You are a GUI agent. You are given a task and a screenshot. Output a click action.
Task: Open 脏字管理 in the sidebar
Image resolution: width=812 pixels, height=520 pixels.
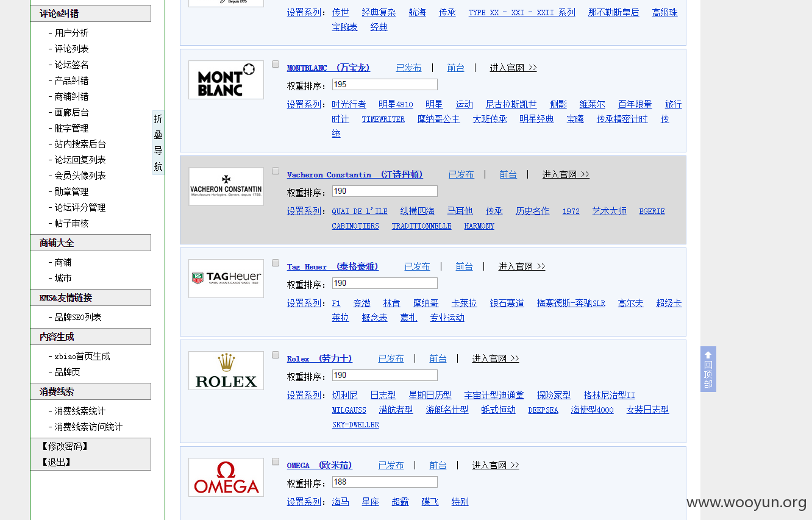pos(71,128)
